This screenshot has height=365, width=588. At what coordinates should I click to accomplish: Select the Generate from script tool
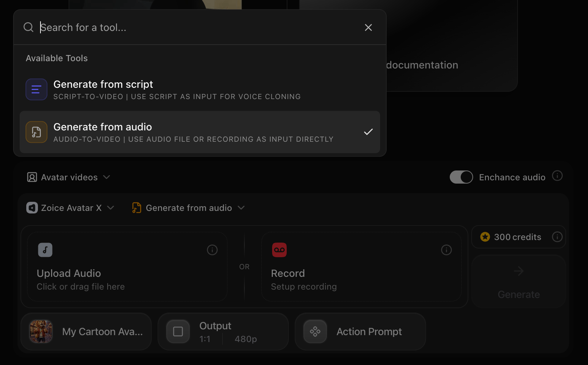pyautogui.click(x=200, y=90)
